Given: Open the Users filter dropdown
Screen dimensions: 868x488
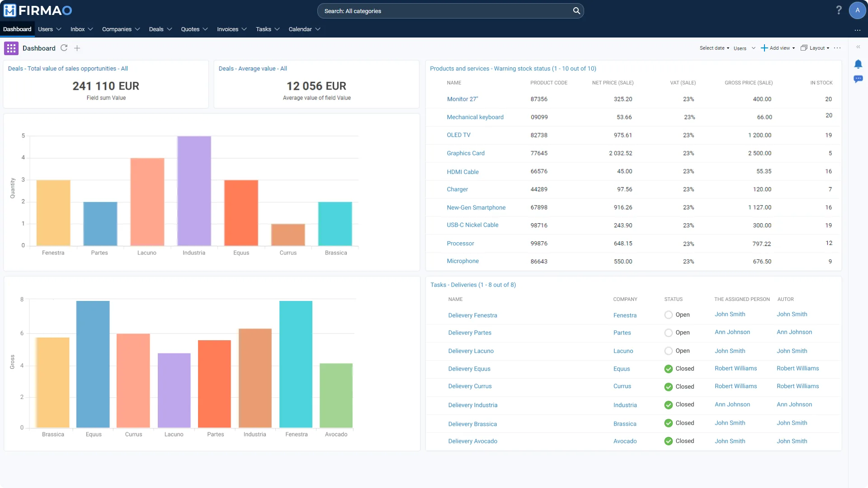Looking at the screenshot, I should pyautogui.click(x=745, y=48).
